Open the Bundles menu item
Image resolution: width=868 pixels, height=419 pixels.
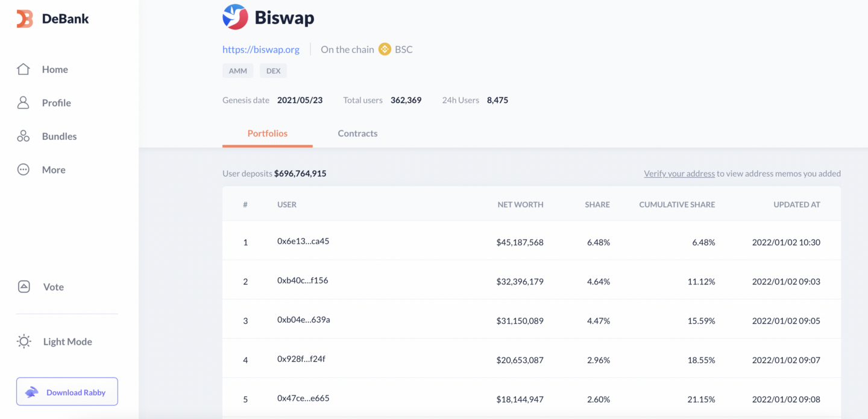tap(59, 136)
